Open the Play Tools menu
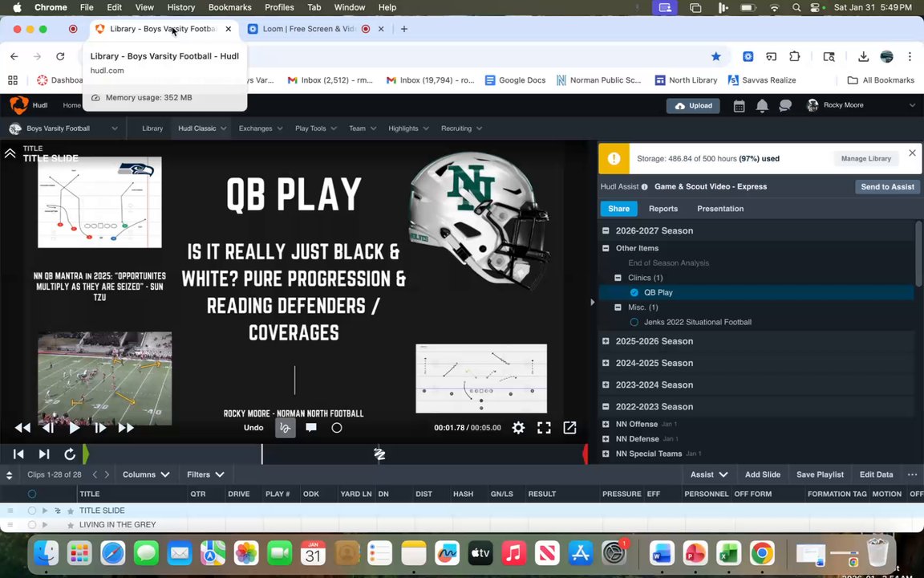 [x=316, y=128]
